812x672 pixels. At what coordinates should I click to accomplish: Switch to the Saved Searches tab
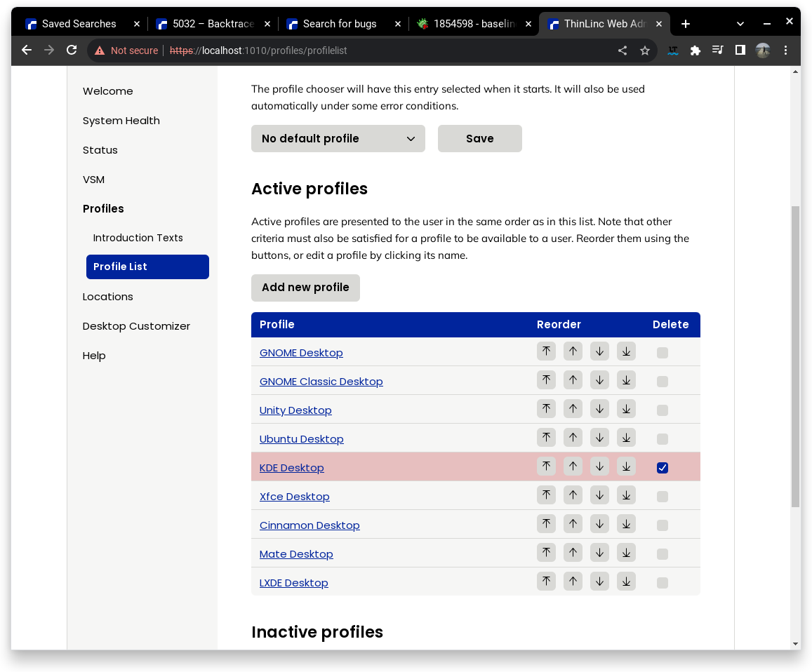click(79, 24)
